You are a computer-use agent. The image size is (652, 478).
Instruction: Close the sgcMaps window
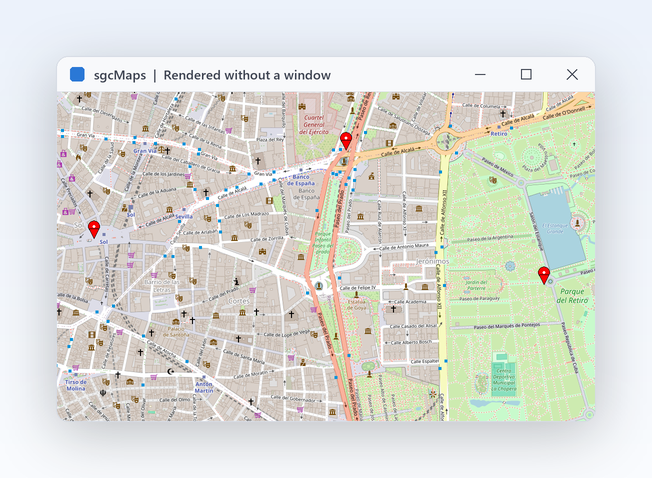point(572,74)
